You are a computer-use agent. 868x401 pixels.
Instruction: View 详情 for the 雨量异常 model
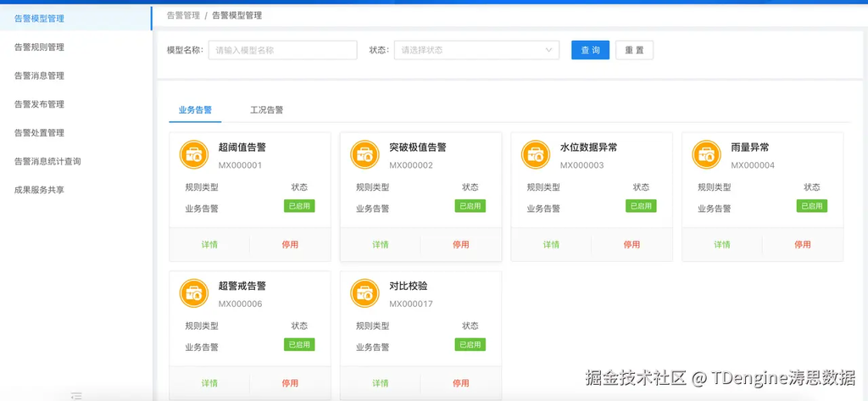pyautogui.click(x=721, y=244)
